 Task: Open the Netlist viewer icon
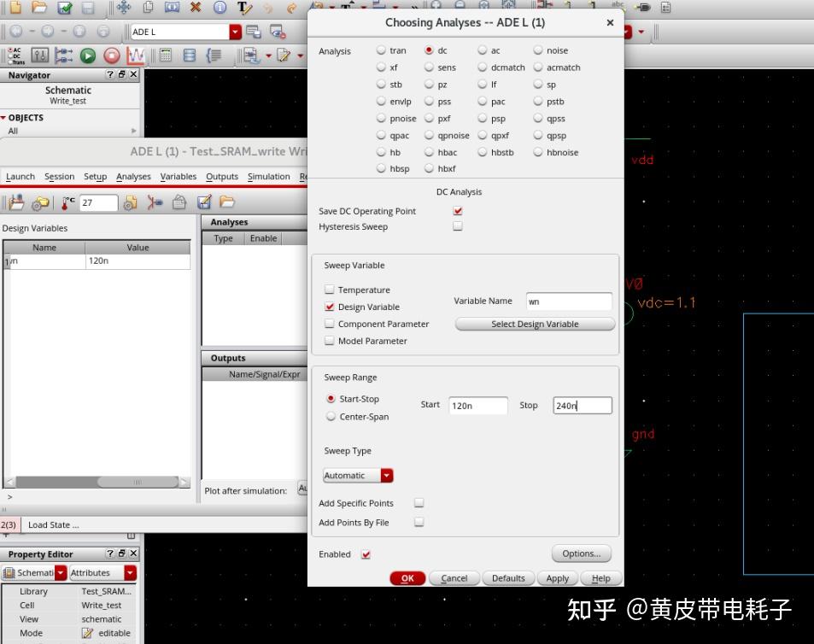[x=214, y=56]
